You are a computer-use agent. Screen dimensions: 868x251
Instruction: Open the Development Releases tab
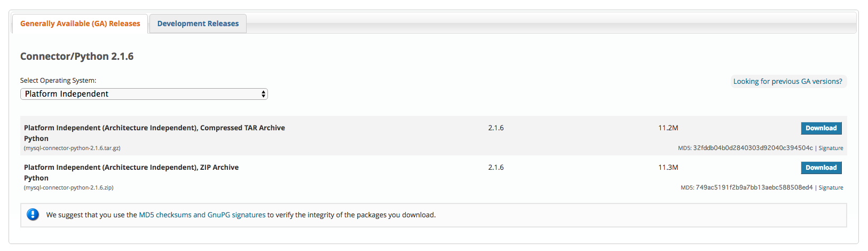tap(198, 23)
